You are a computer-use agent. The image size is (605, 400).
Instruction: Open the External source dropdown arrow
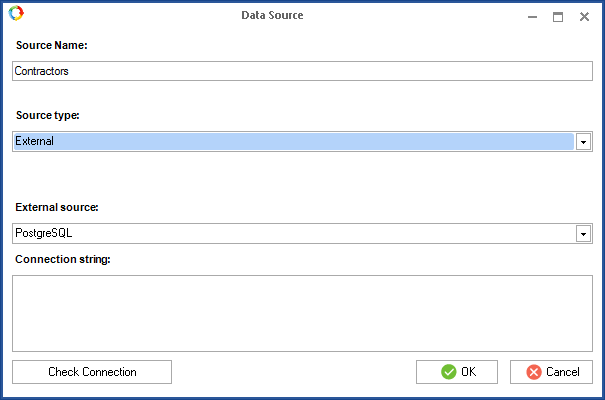pos(583,234)
